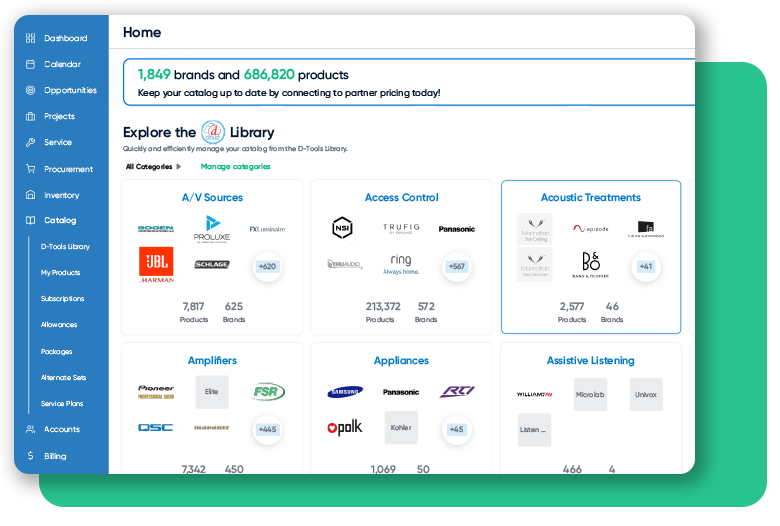The width and height of the screenshot is (780, 526).
Task: Select Allowances under Catalog
Action: tap(59, 324)
